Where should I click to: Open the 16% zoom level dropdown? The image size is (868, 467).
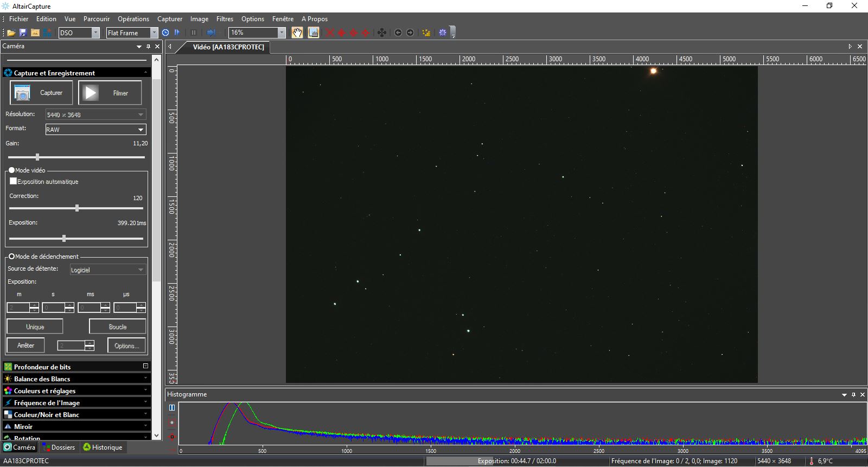[281, 33]
